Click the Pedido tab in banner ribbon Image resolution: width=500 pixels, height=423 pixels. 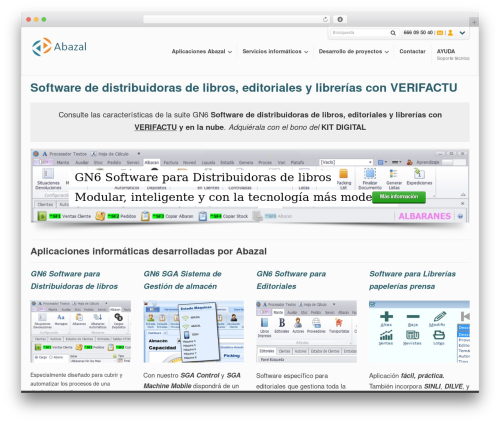click(x=114, y=162)
